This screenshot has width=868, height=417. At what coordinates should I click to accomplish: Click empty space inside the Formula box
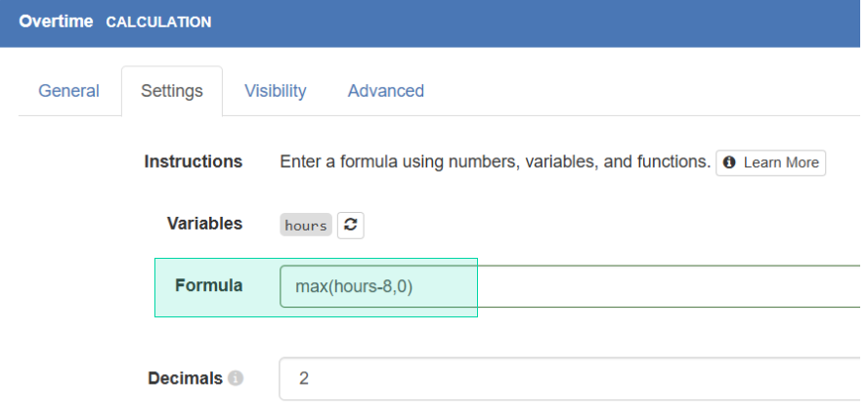click(636, 286)
